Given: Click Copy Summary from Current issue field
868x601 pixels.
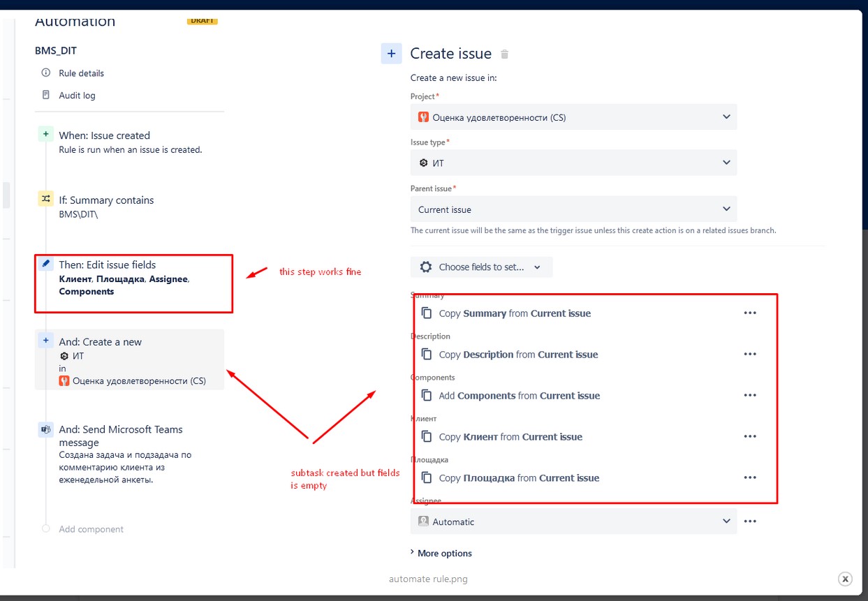Looking at the screenshot, I should [x=515, y=313].
